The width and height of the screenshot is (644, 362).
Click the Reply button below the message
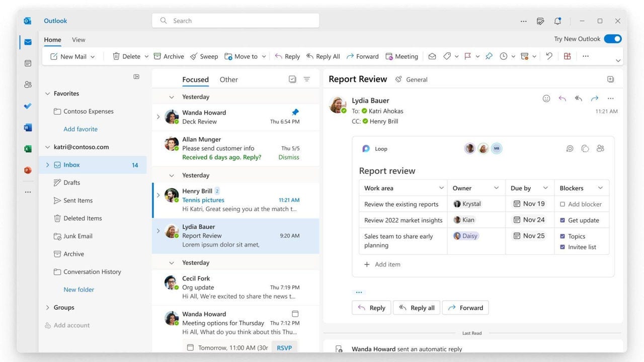pos(371,308)
